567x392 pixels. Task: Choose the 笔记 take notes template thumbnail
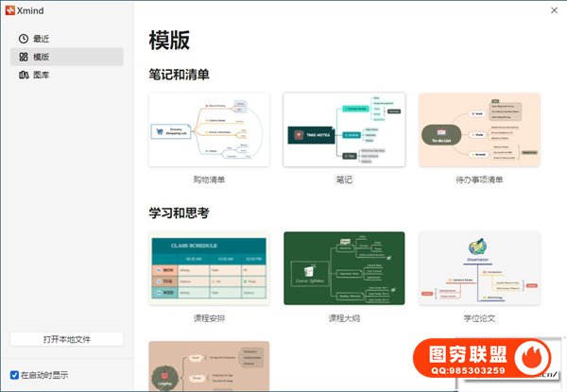click(344, 129)
